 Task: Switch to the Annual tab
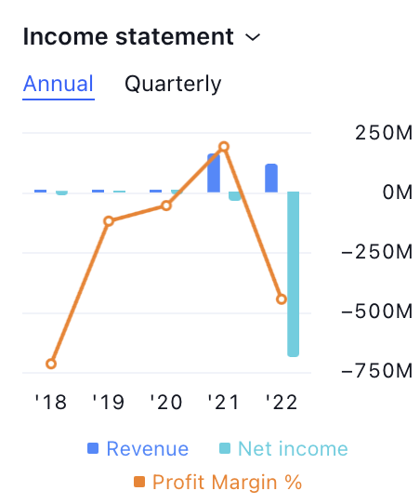[x=59, y=84]
